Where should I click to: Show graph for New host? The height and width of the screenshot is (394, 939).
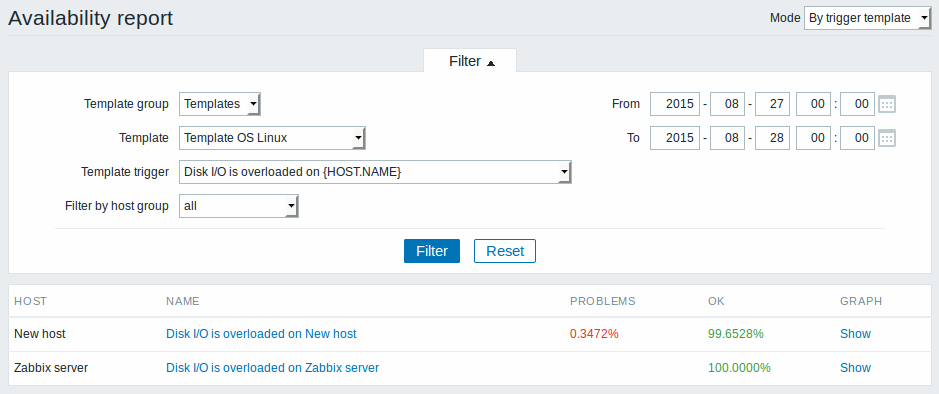(855, 334)
